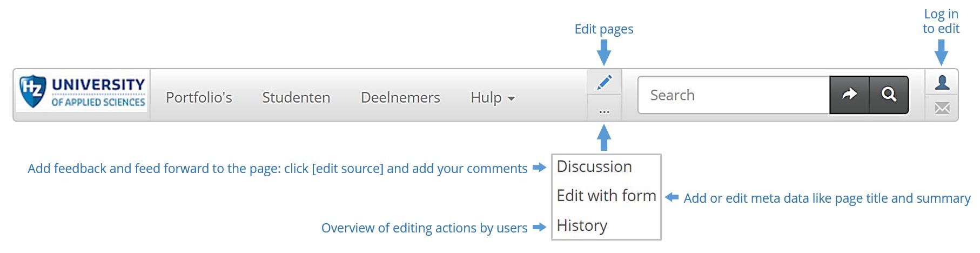Click the "Edit pages" annotation label
The image size is (980, 253).
click(604, 29)
